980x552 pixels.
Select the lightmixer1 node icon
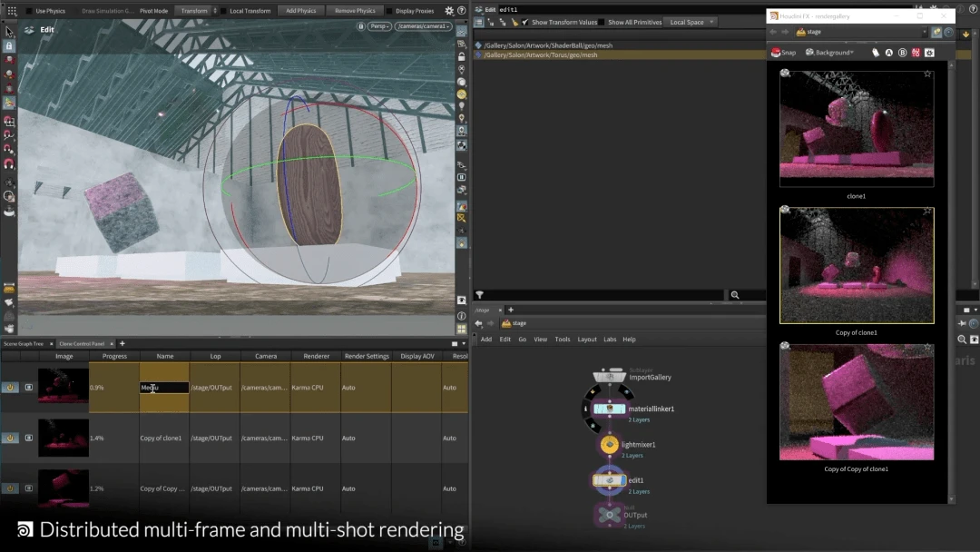(609, 445)
